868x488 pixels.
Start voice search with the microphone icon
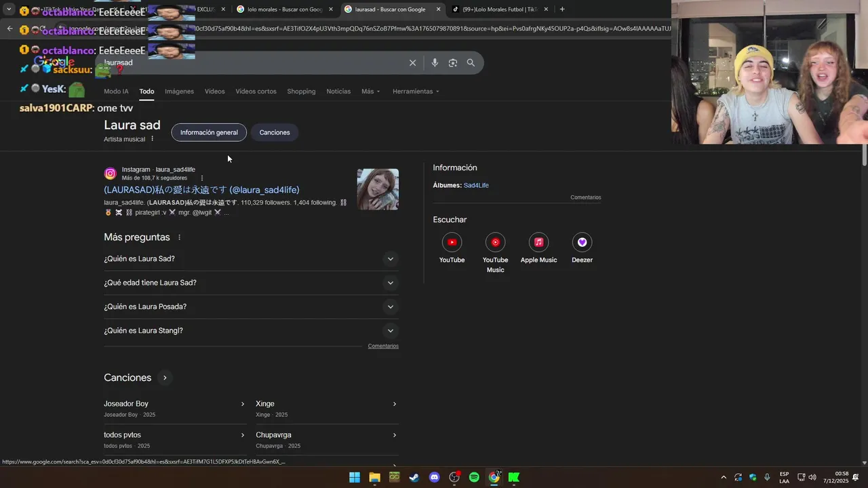pos(435,63)
